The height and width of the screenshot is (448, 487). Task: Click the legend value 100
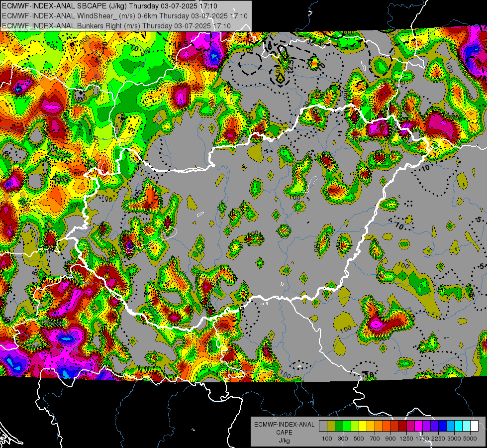click(327, 439)
